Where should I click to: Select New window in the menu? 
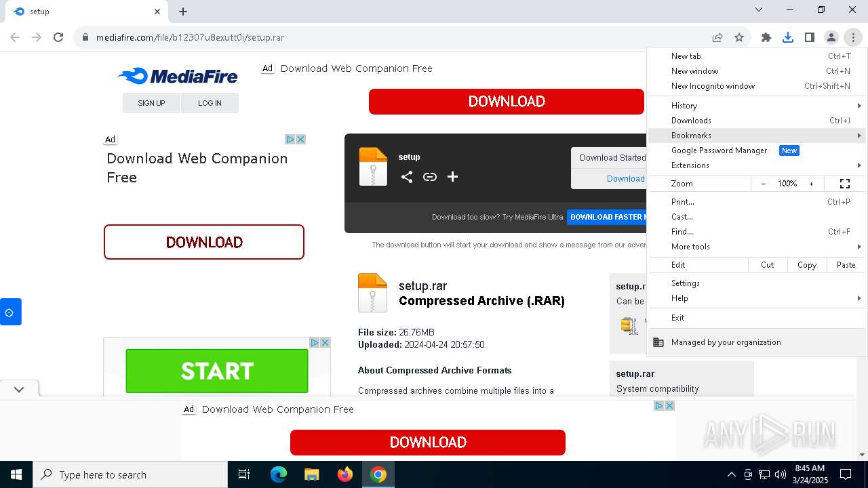[x=757, y=71]
